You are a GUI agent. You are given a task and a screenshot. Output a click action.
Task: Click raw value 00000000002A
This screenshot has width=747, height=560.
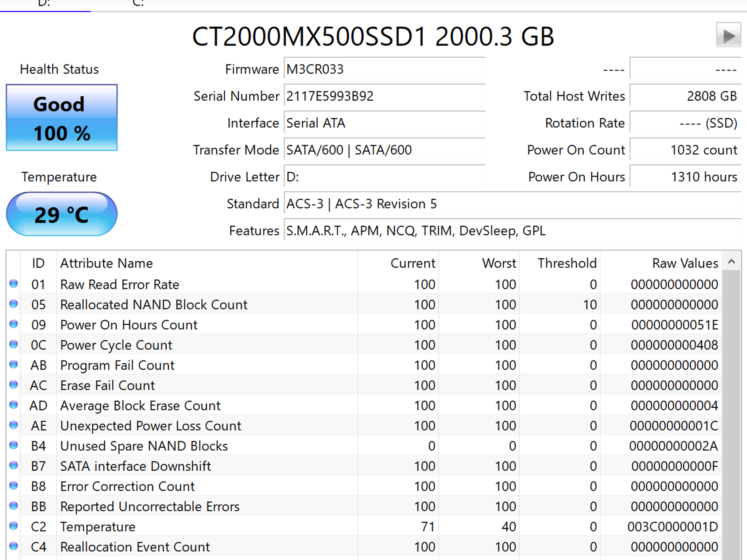pyautogui.click(x=674, y=446)
